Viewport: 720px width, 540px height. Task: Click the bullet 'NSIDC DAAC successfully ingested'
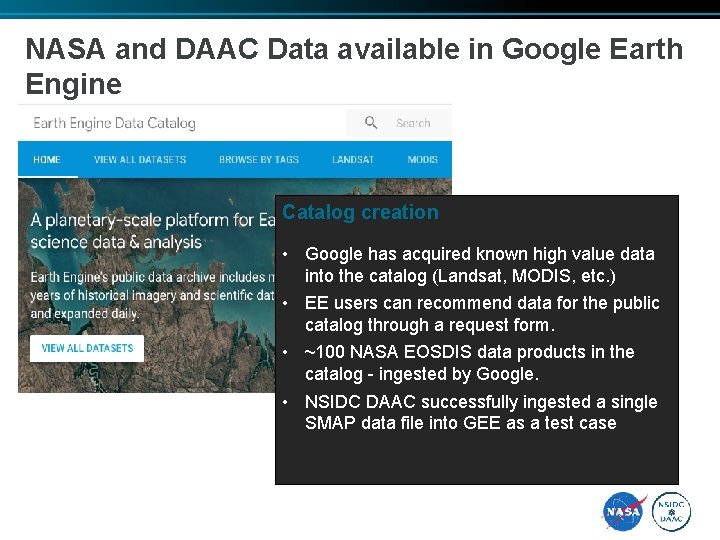[x=481, y=412]
